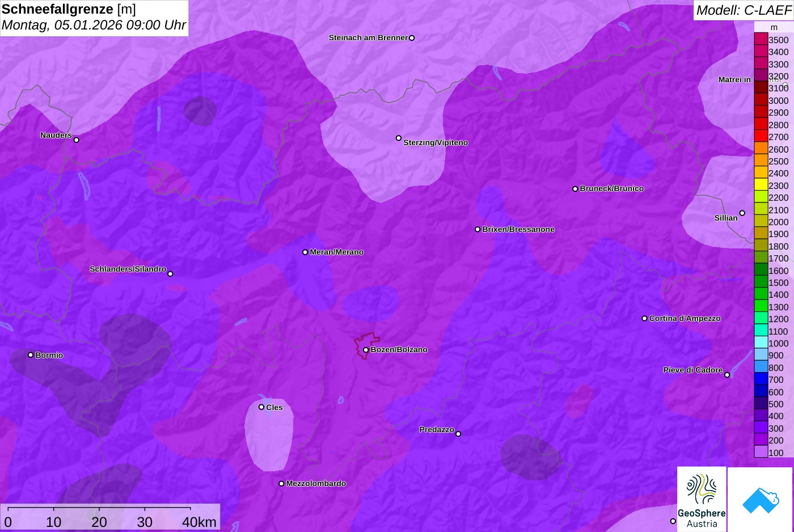This screenshot has height=532, width=794.
Task: Select the Pieve di Cadore marker dot
Action: pyautogui.click(x=727, y=375)
